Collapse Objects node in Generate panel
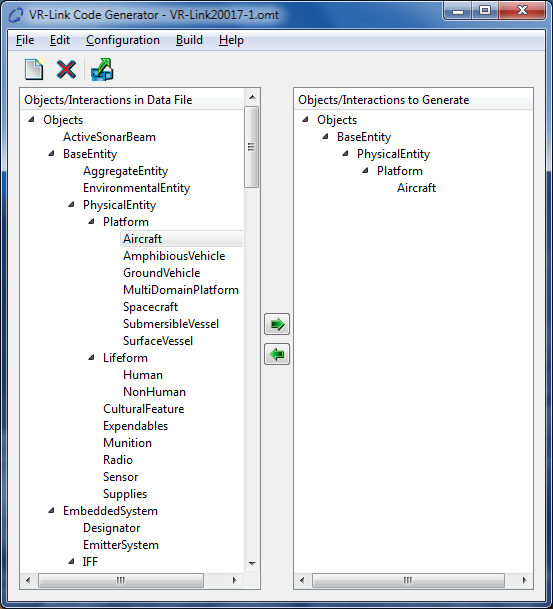This screenshot has width=553, height=609. coord(306,120)
